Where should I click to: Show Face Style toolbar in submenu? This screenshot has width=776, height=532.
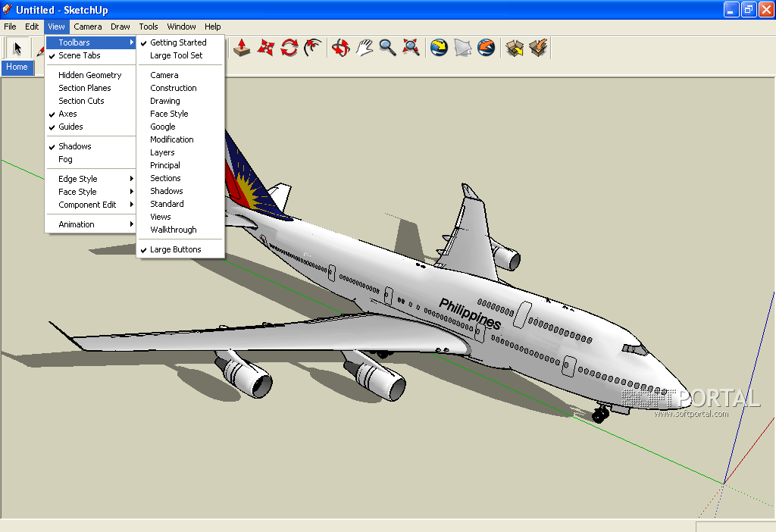coord(180,114)
